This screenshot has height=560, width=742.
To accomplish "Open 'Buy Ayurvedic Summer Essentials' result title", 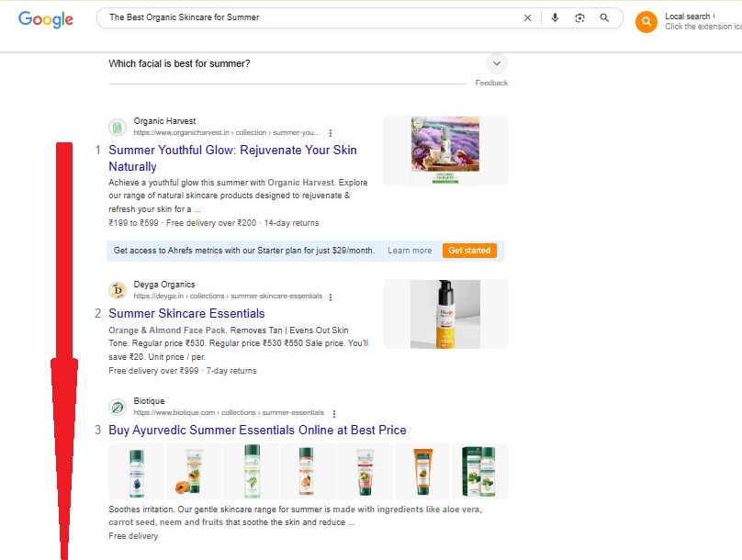I will [x=257, y=430].
